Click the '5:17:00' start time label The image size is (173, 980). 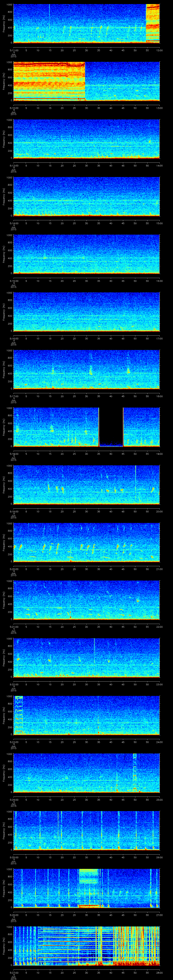point(14,396)
